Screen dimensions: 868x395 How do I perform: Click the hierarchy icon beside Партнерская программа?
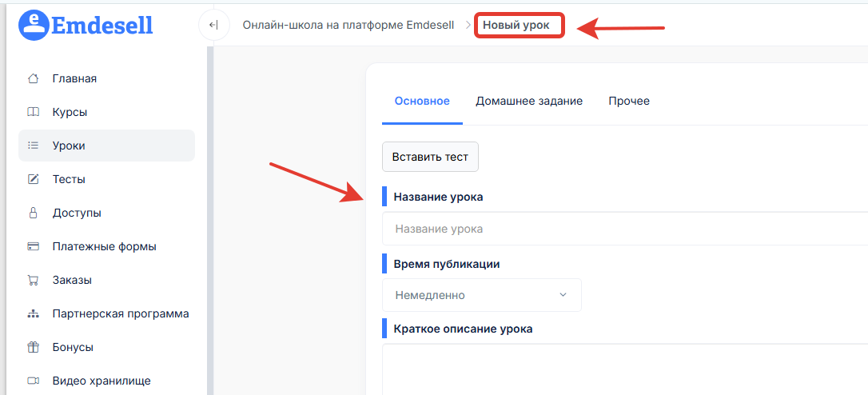[x=34, y=314]
